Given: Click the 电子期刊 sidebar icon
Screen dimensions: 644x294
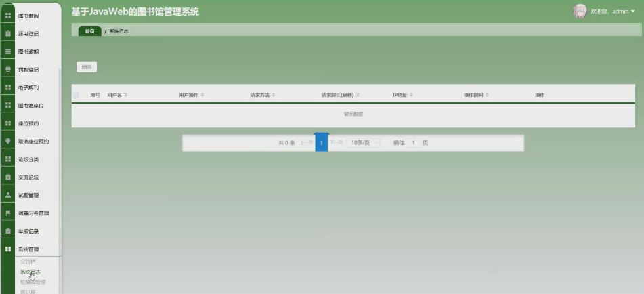Looking at the screenshot, I should 8,87.
